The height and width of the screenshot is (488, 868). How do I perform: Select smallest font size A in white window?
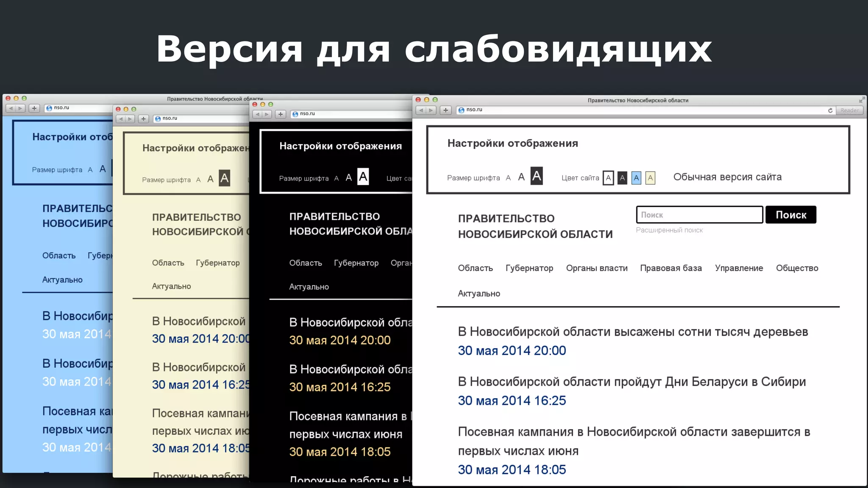tap(508, 178)
